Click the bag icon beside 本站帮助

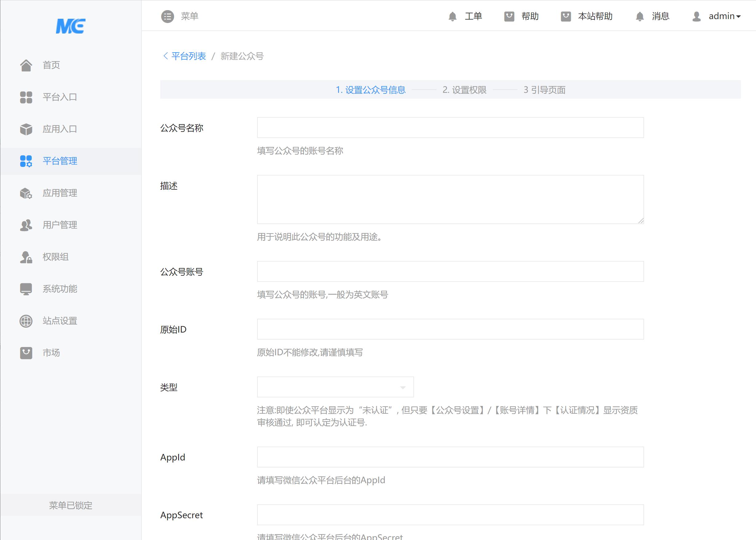point(566,16)
